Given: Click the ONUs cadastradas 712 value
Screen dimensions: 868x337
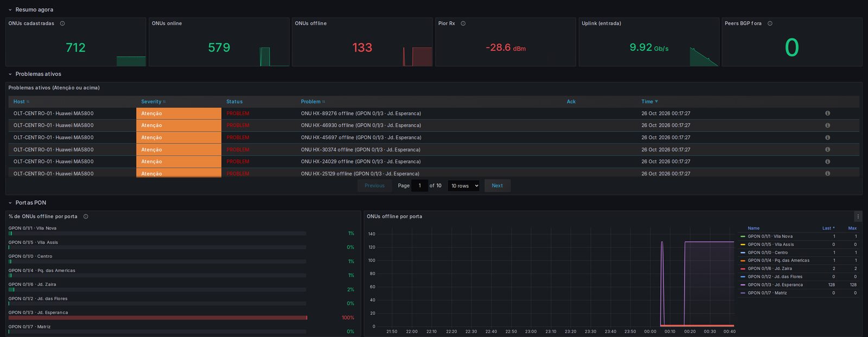Looking at the screenshot, I should [76, 48].
